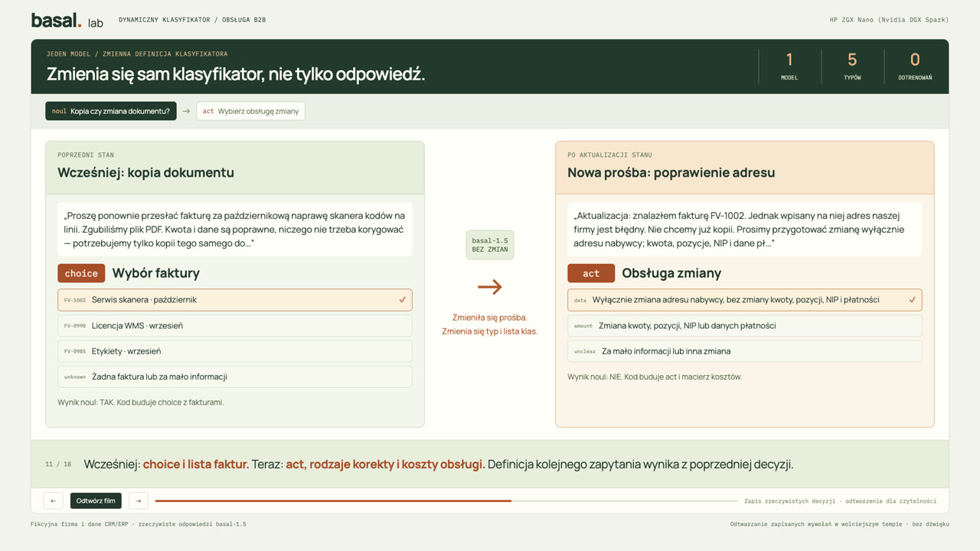Choose invoice FV-1002 Serwis skanera · październik
Viewport: 980px width, 551px height.
[x=235, y=300]
